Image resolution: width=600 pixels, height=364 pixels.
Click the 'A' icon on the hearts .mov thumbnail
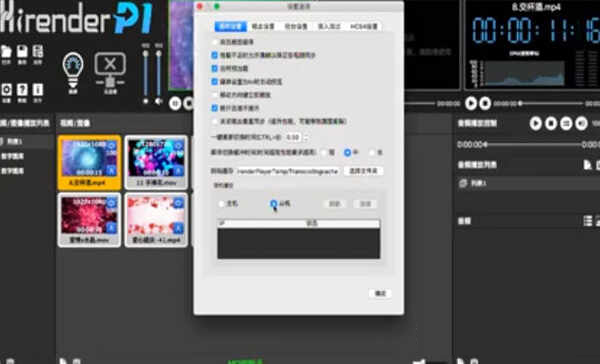click(x=178, y=170)
